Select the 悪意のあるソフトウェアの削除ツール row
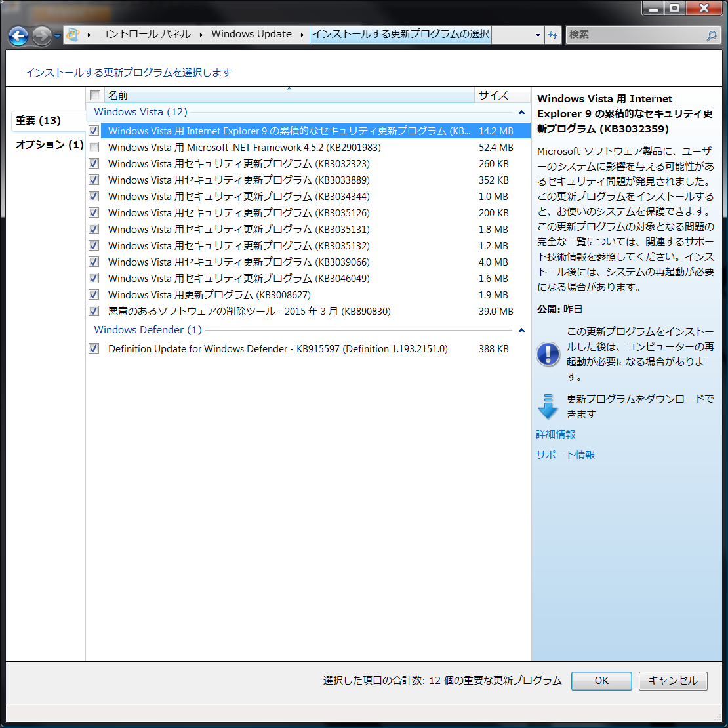Screen dimensions: 728x728 309,311
